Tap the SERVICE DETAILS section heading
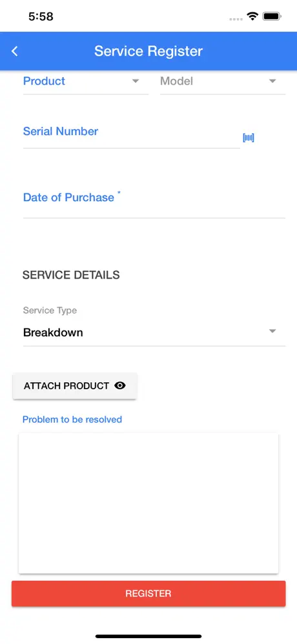The height and width of the screenshot is (644, 297). click(x=71, y=275)
